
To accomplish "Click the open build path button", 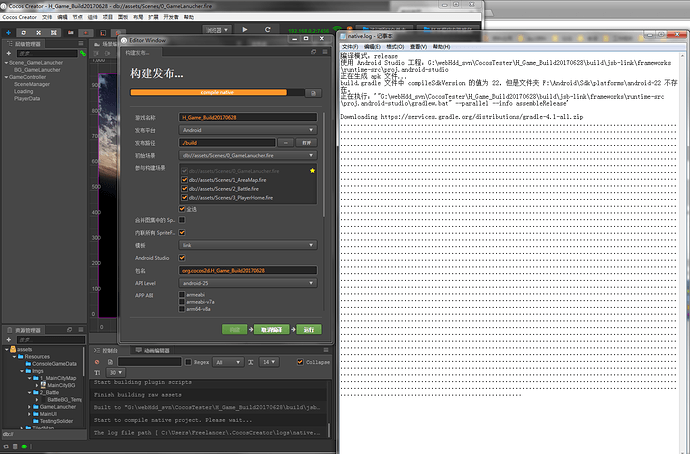I will point(307,143).
